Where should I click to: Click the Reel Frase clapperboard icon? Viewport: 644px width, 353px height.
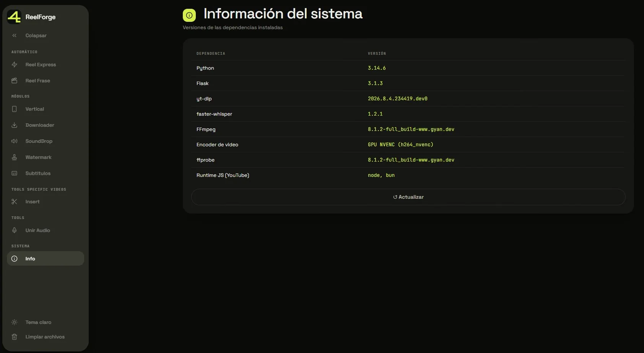point(14,81)
